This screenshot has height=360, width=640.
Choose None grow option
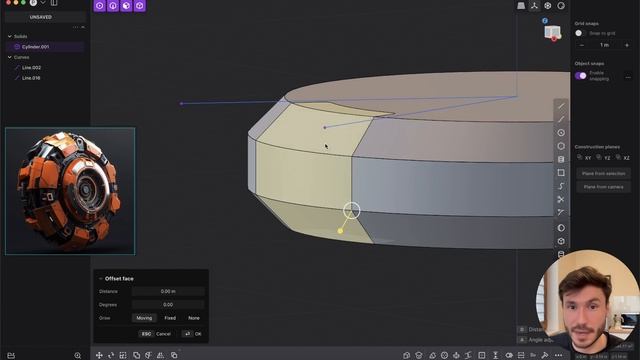pos(194,318)
